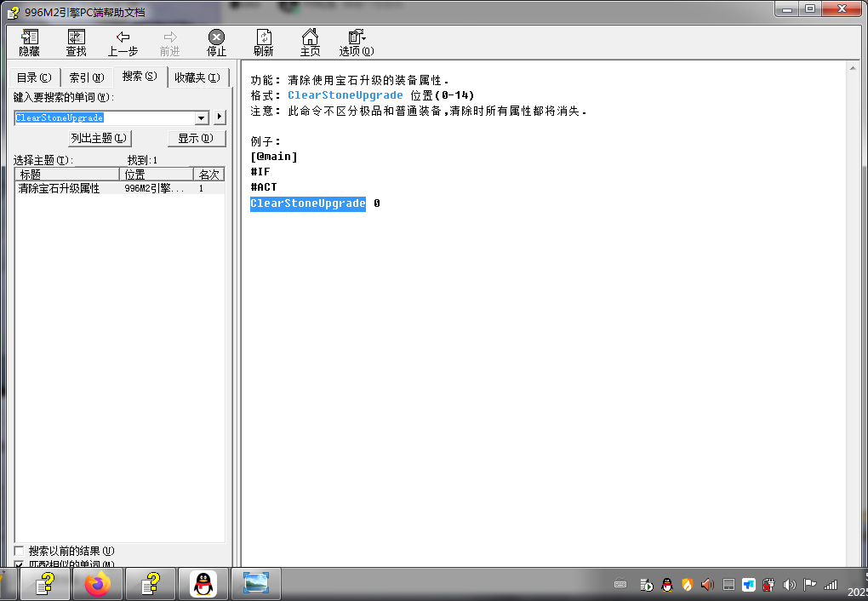Screen dimensions: 868x601
Task: Click the 停止 (Stop) toolbar icon
Action: coord(216,42)
